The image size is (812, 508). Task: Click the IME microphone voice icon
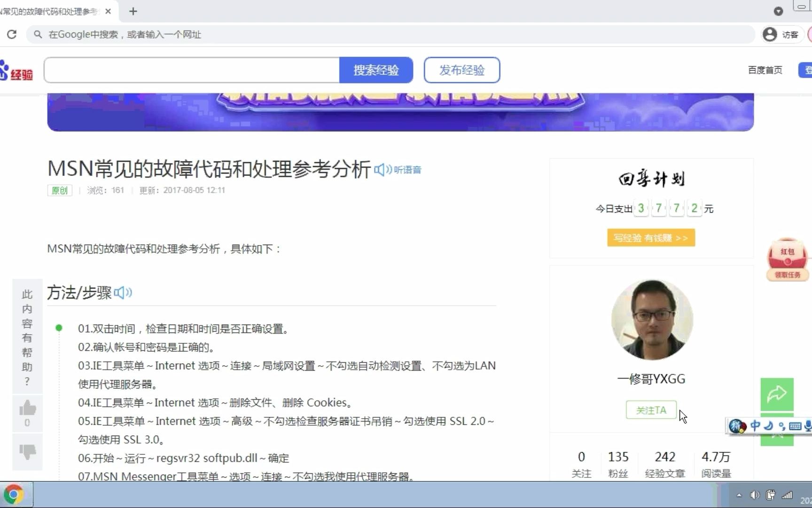point(808,426)
